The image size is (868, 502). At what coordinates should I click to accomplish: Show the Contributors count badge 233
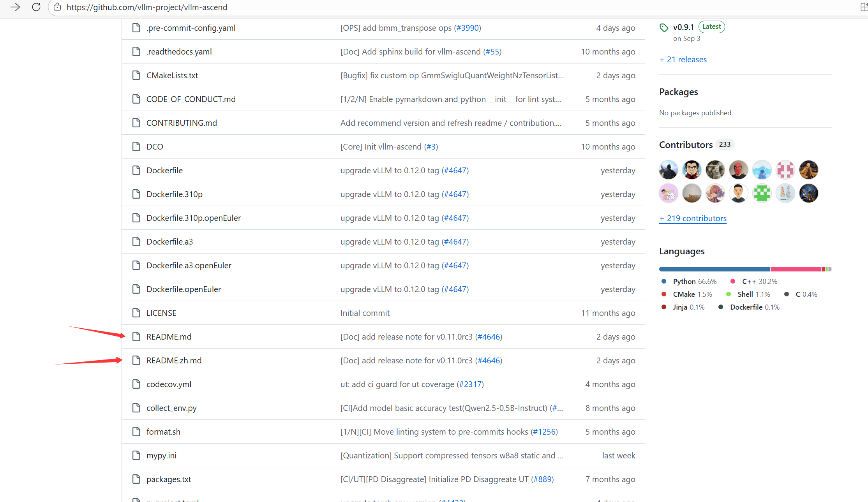(x=724, y=144)
